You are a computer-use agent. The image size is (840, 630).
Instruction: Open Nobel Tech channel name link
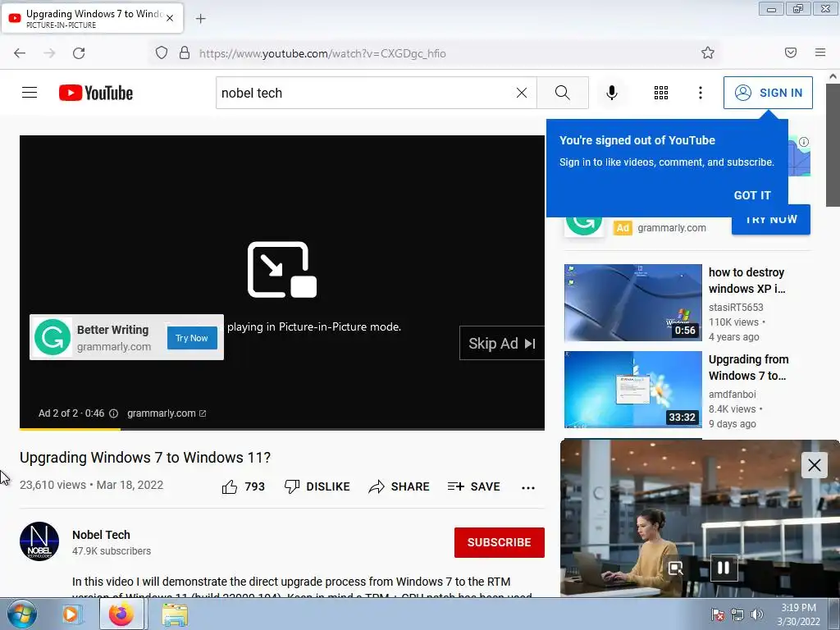101,535
